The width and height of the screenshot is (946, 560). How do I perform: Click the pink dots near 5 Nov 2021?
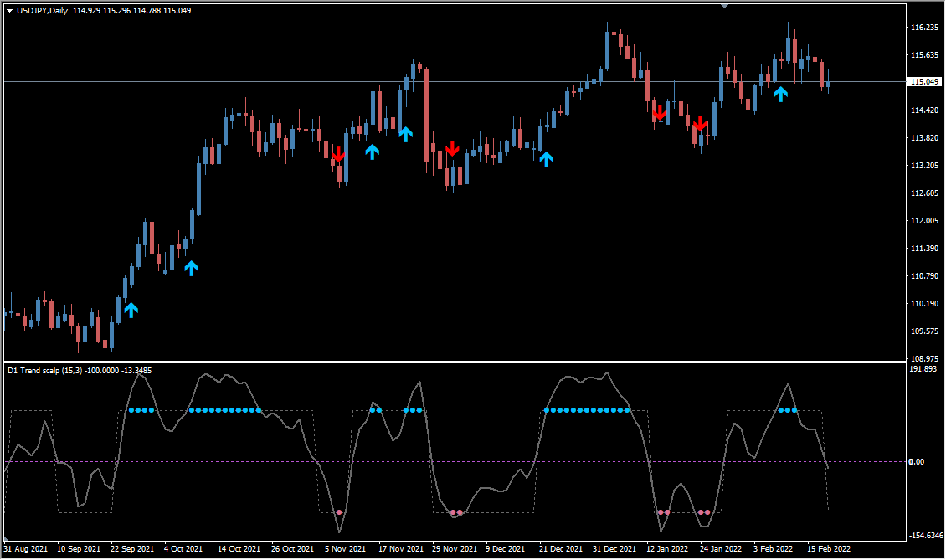click(339, 512)
